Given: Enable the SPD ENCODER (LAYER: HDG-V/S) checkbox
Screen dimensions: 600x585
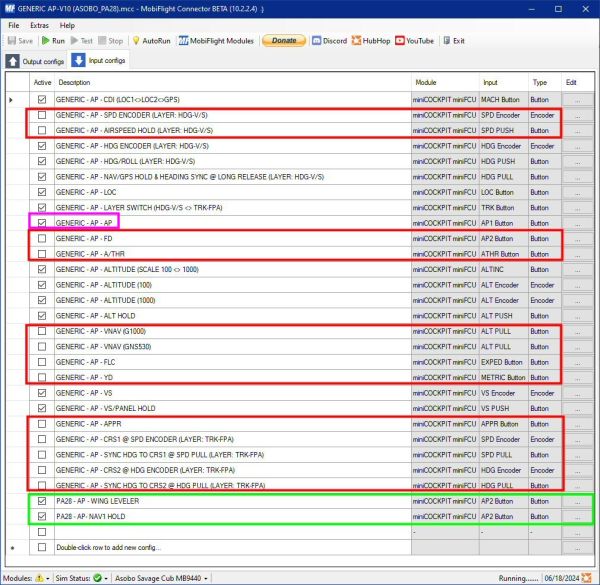Looking at the screenshot, I should 42,115.
